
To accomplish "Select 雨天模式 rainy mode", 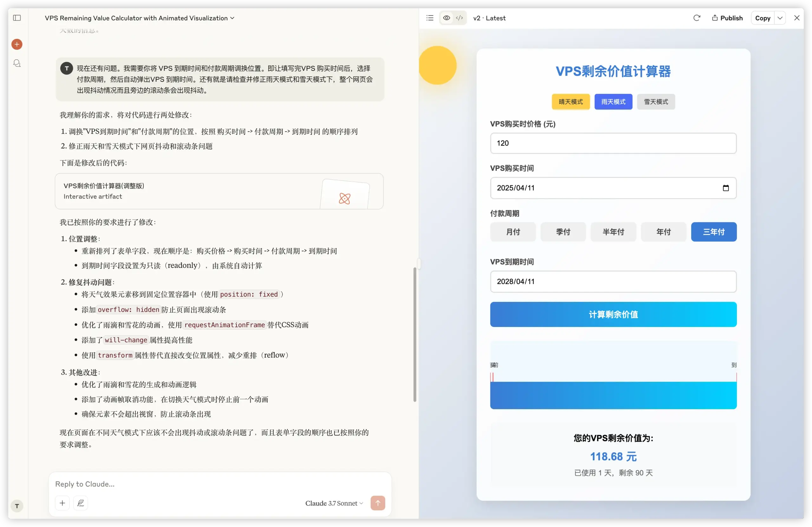I will 613,102.
